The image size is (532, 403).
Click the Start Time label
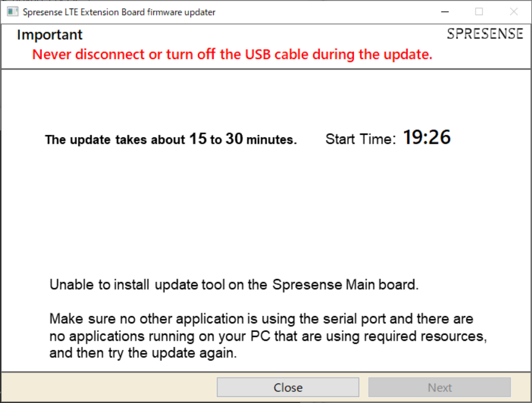pos(360,139)
